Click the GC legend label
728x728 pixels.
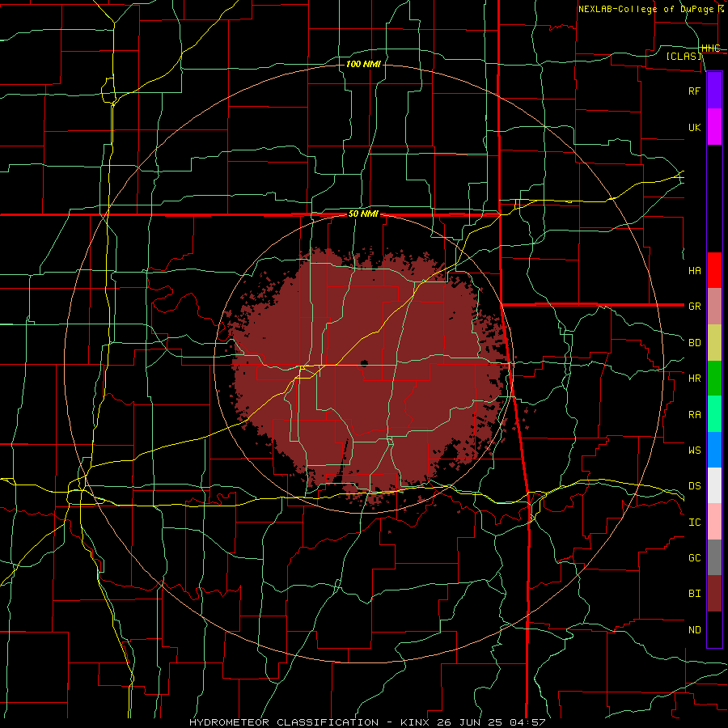click(694, 558)
